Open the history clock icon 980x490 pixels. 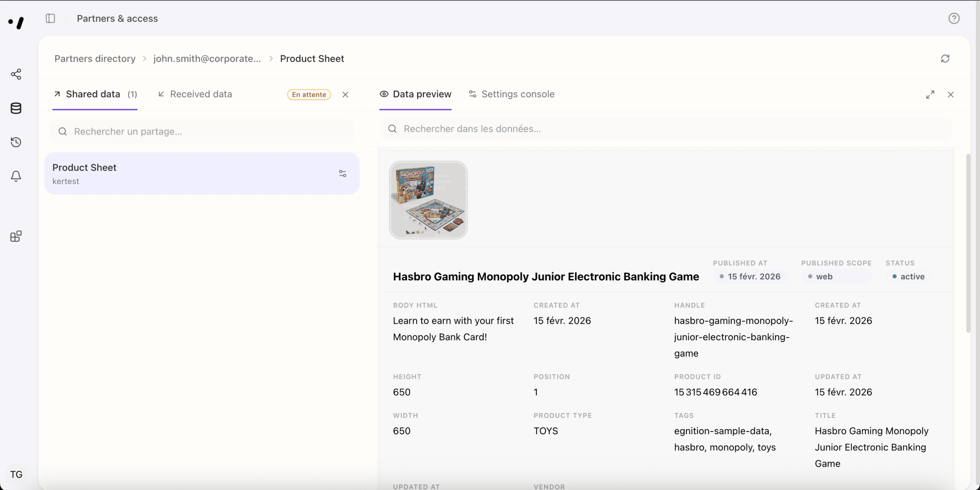coord(16,142)
